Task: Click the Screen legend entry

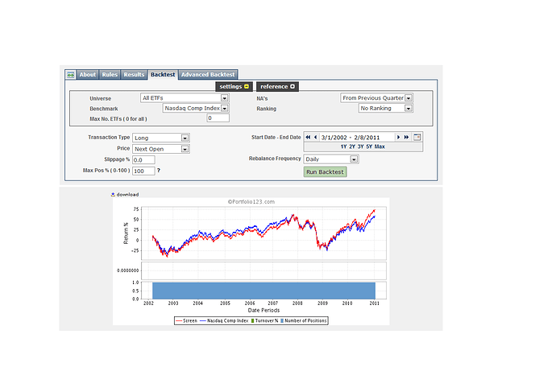Action: click(186, 321)
